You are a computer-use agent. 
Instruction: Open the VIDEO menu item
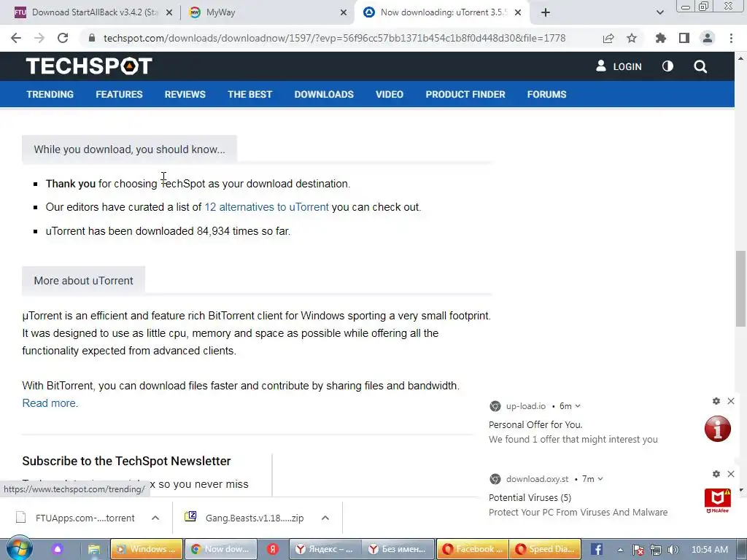click(390, 94)
